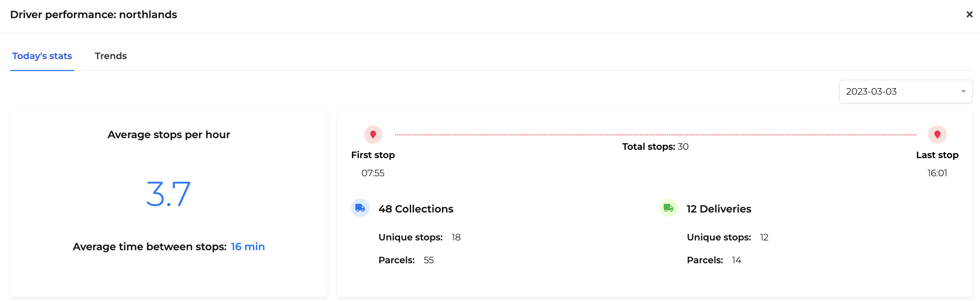Screen dimensions: 980x301
Task: Click the Deliveries Unique stops count 12
Action: click(764, 238)
